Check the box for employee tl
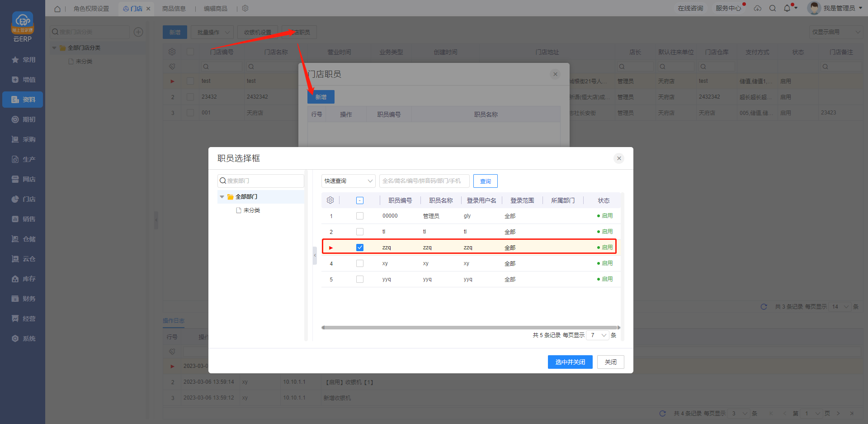868x424 pixels. click(x=360, y=232)
